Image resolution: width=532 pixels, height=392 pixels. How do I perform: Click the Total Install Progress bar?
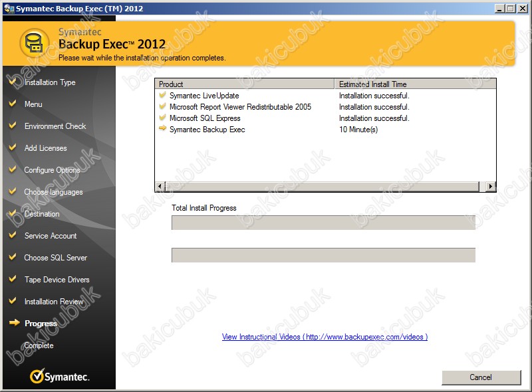tap(323, 223)
